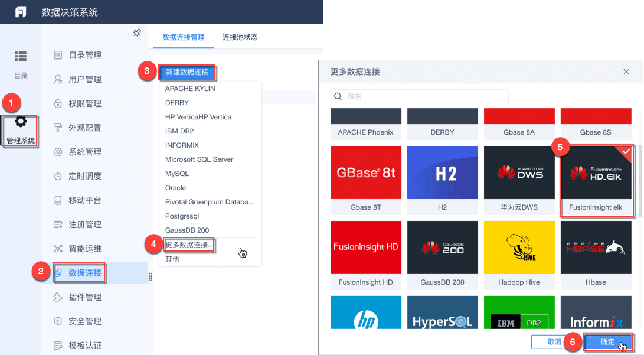Select the Hadoop Hive tile
Screen dimensions: 644x355
[x=519, y=255]
